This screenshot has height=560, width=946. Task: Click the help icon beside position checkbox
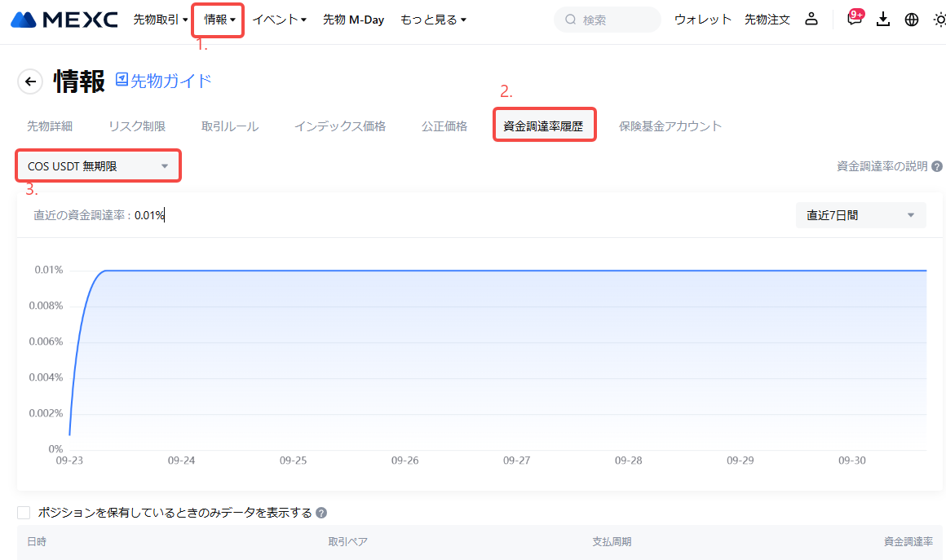[321, 514]
